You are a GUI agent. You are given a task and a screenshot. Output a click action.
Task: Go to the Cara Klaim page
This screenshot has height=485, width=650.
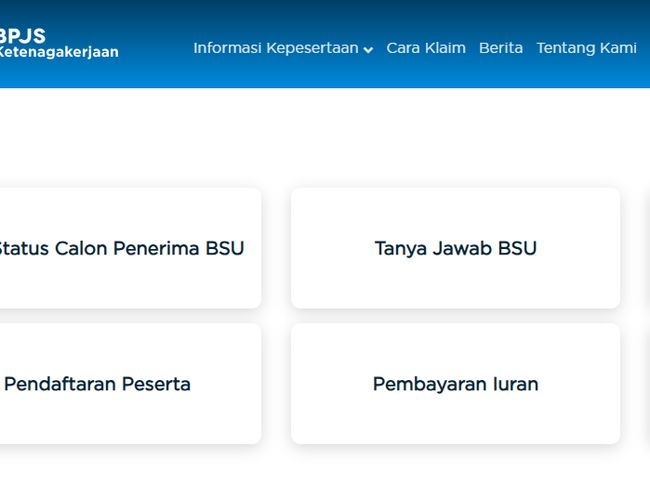click(x=426, y=48)
